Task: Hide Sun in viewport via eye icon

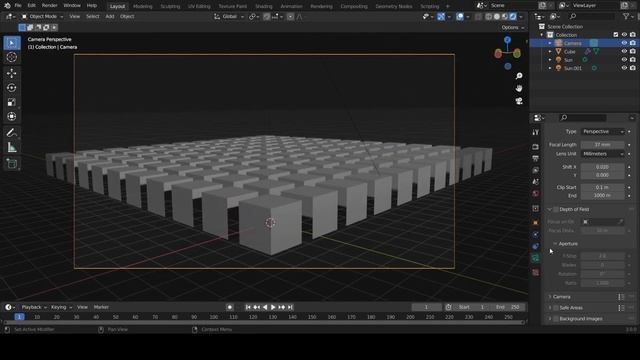Action: [624, 60]
